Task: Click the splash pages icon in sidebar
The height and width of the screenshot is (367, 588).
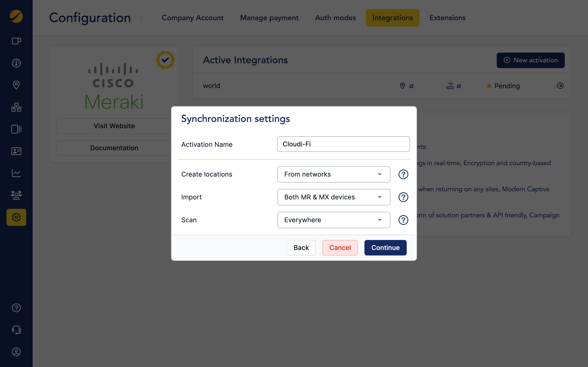Action: (16, 129)
